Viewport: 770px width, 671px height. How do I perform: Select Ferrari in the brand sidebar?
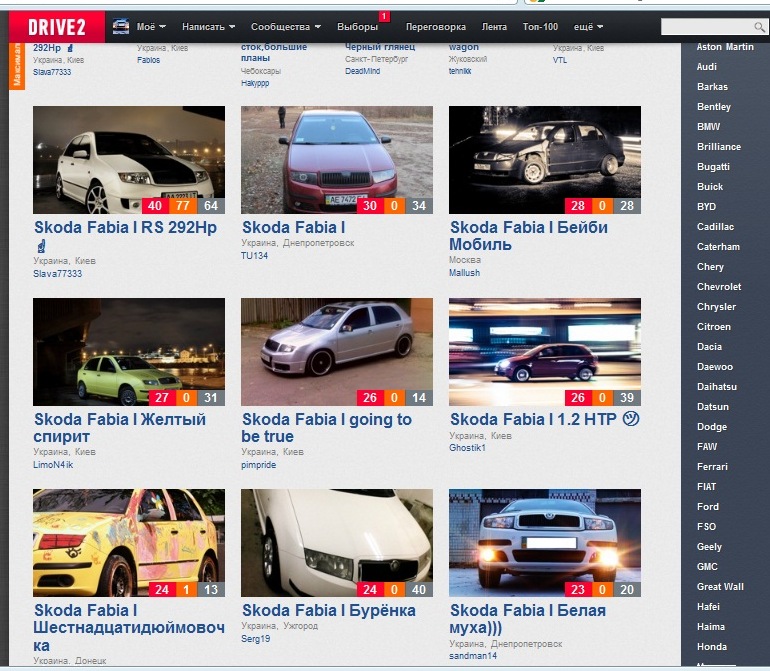tap(712, 467)
